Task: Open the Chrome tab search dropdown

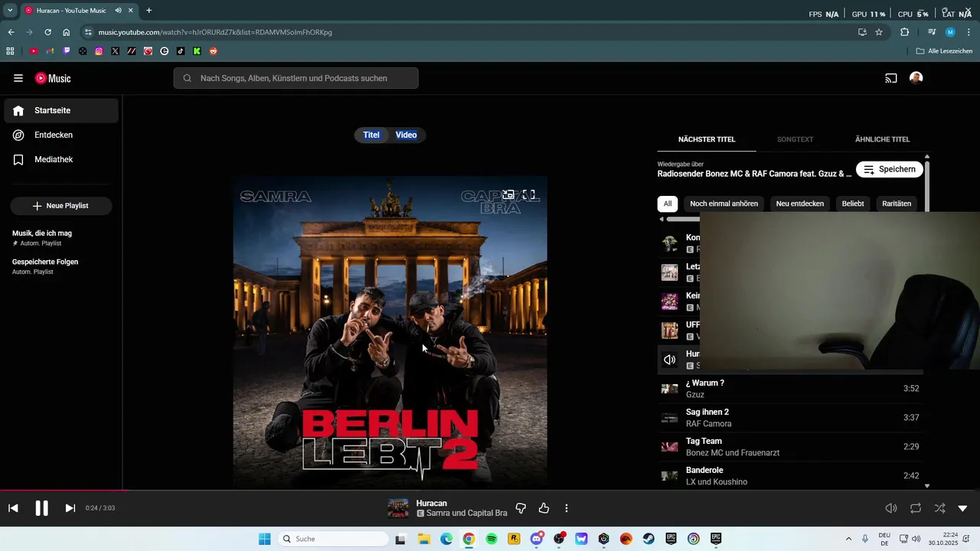Action: [x=10, y=11]
